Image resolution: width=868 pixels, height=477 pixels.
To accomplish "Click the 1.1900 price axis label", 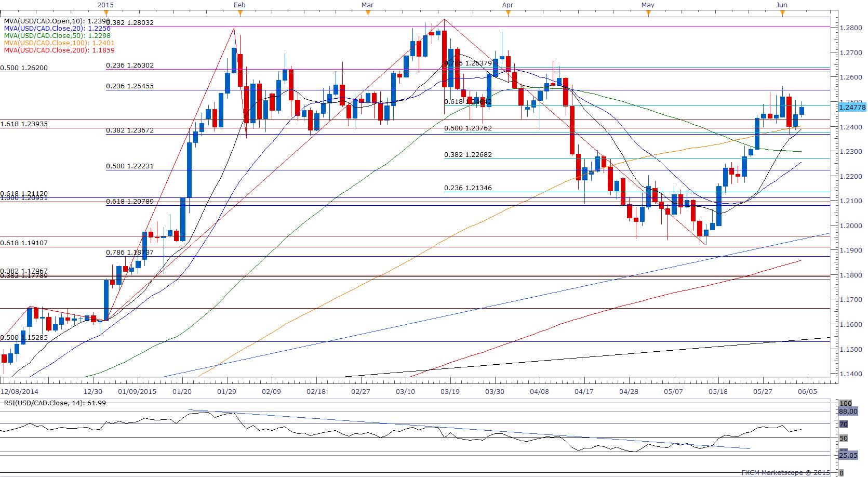I will 852,250.
